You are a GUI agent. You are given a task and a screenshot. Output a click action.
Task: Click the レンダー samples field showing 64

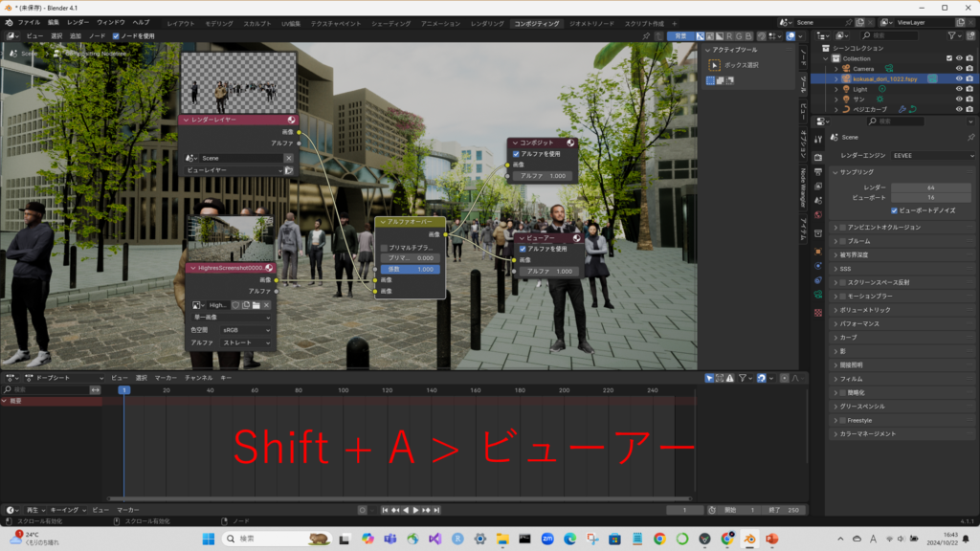pos(929,187)
